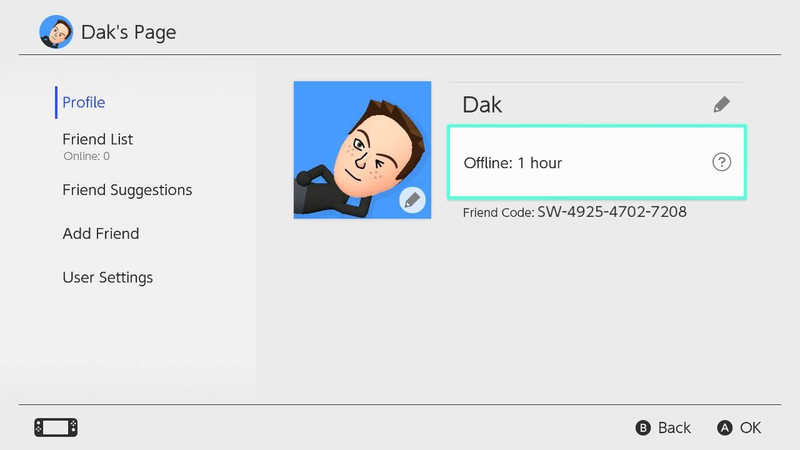Open Friend Suggestions

[127, 190]
